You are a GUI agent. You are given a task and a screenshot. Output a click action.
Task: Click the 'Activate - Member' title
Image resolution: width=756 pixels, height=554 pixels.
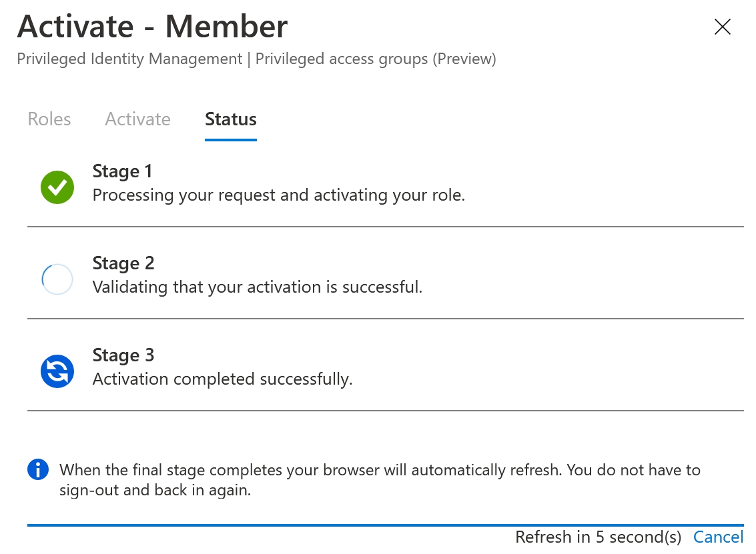coord(152,27)
